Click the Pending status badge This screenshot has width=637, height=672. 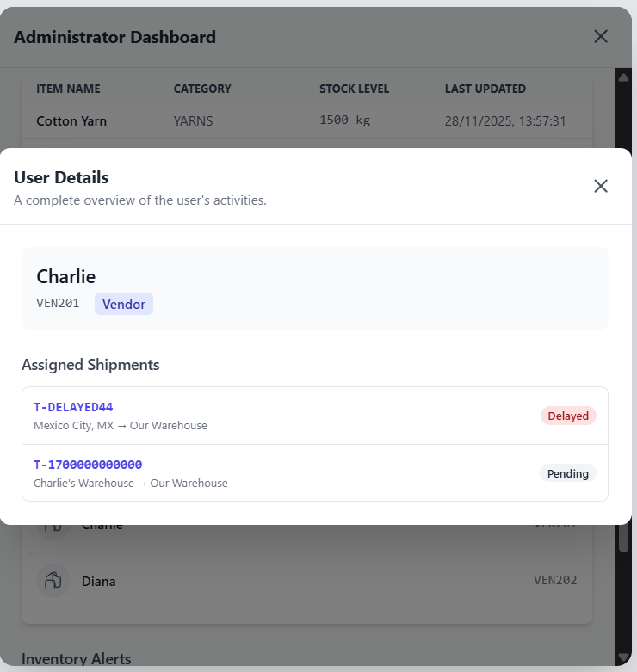click(568, 473)
